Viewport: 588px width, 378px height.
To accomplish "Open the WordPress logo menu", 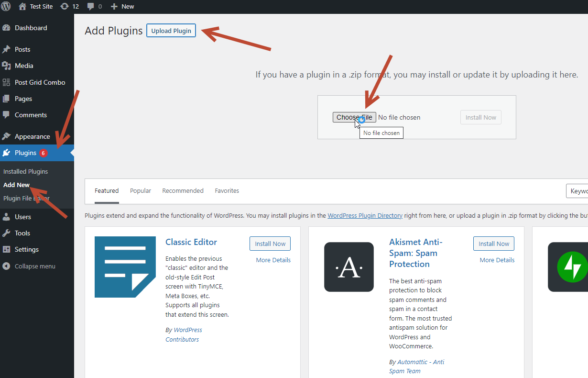I will pyautogui.click(x=6, y=6).
